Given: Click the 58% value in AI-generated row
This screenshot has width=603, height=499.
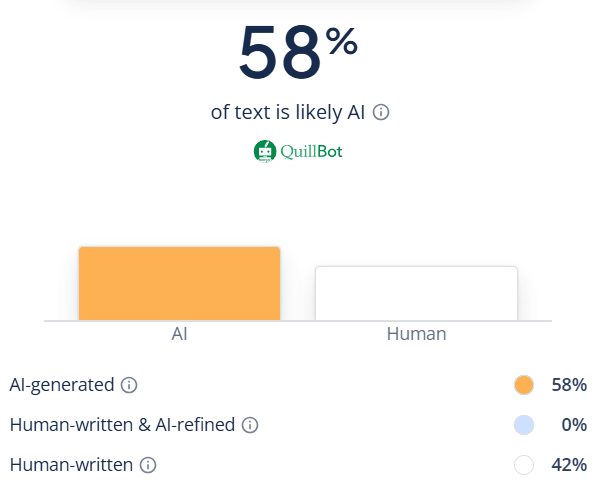Looking at the screenshot, I should [x=569, y=385].
